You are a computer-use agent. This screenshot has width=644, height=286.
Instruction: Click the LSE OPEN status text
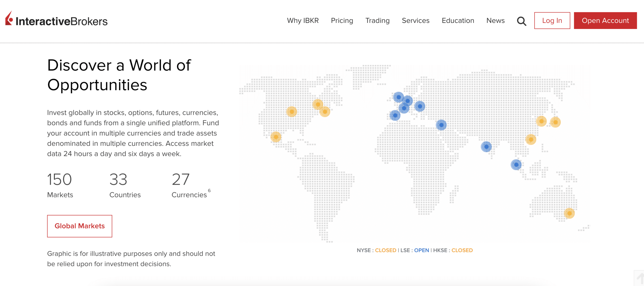click(415, 250)
